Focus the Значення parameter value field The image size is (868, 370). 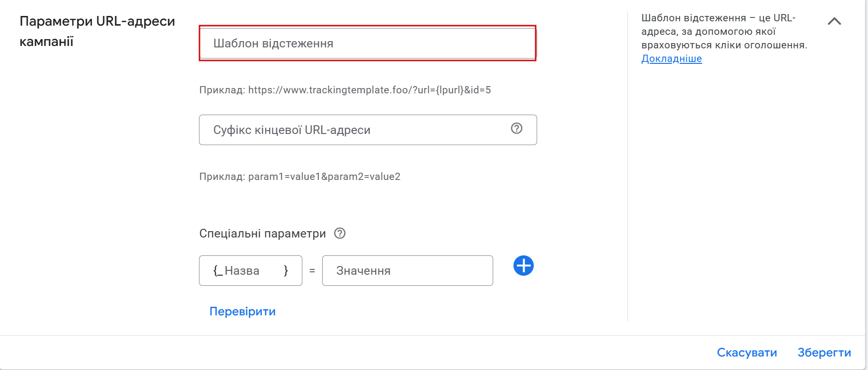(x=407, y=271)
